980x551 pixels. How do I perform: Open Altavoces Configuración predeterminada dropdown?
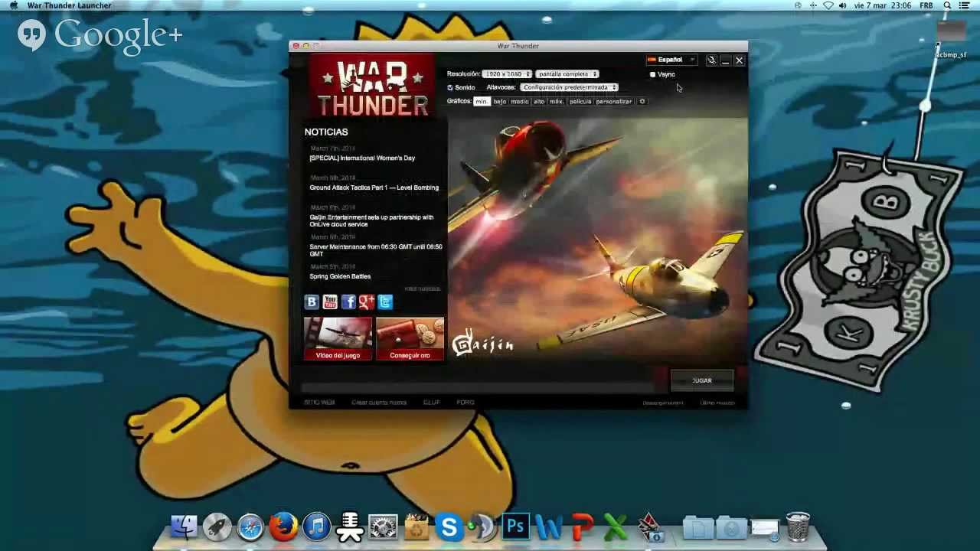(570, 87)
